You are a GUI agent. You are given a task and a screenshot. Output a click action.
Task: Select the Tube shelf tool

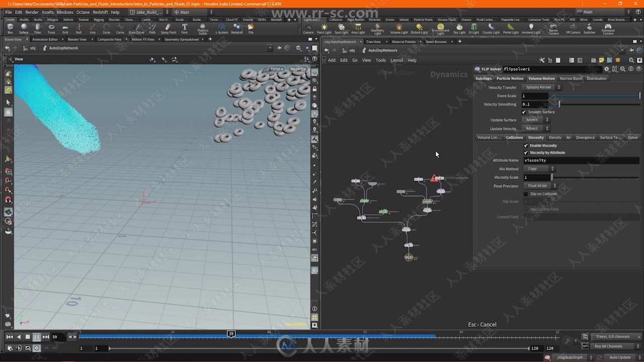pyautogui.click(x=38, y=29)
